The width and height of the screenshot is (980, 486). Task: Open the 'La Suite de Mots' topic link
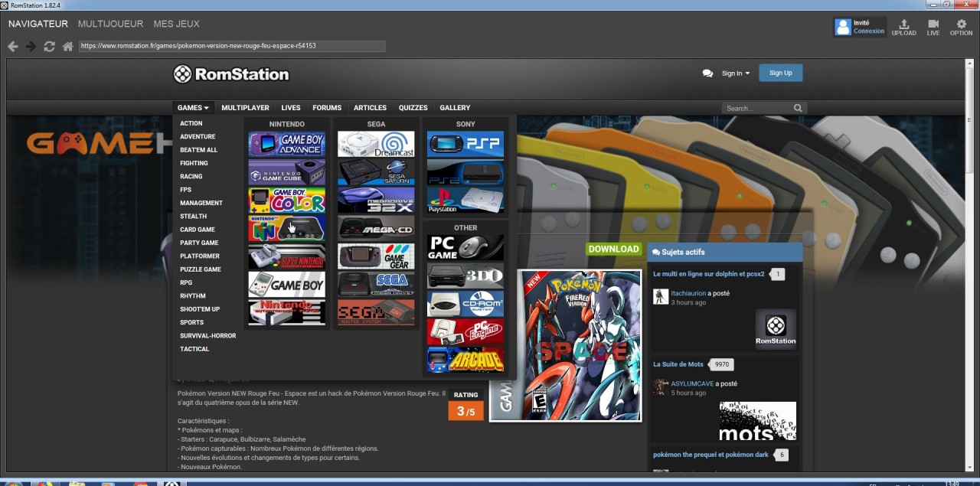point(678,364)
